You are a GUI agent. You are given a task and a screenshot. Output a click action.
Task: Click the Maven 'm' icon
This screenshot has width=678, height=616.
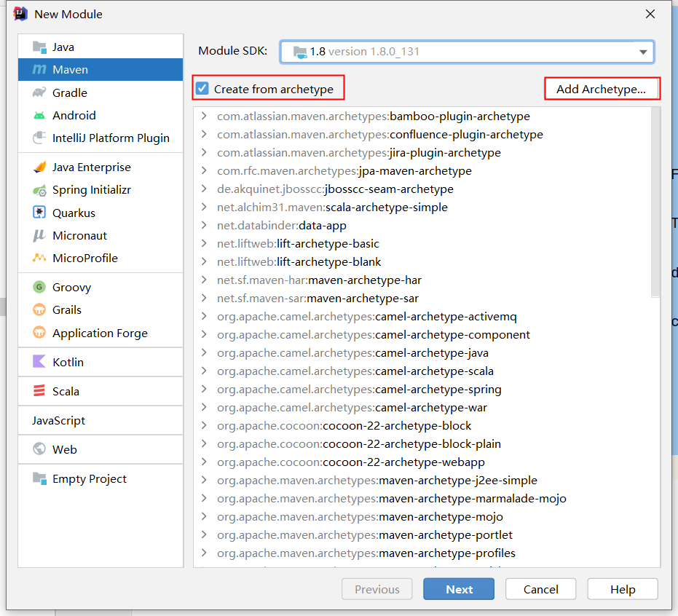(x=39, y=70)
